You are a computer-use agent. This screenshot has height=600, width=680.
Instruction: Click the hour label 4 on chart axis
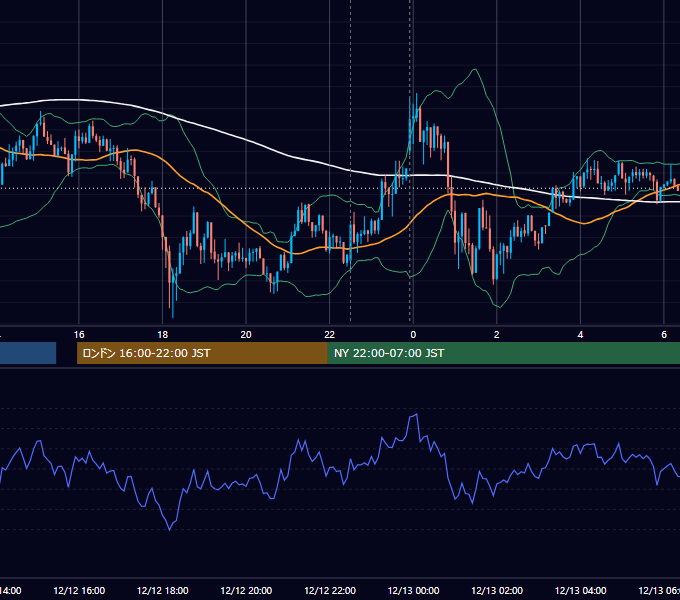580,335
